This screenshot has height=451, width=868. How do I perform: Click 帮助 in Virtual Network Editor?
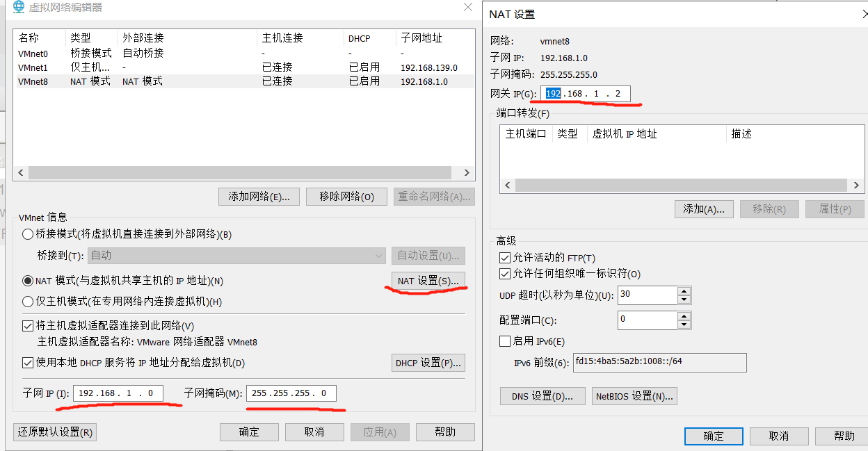click(x=445, y=432)
